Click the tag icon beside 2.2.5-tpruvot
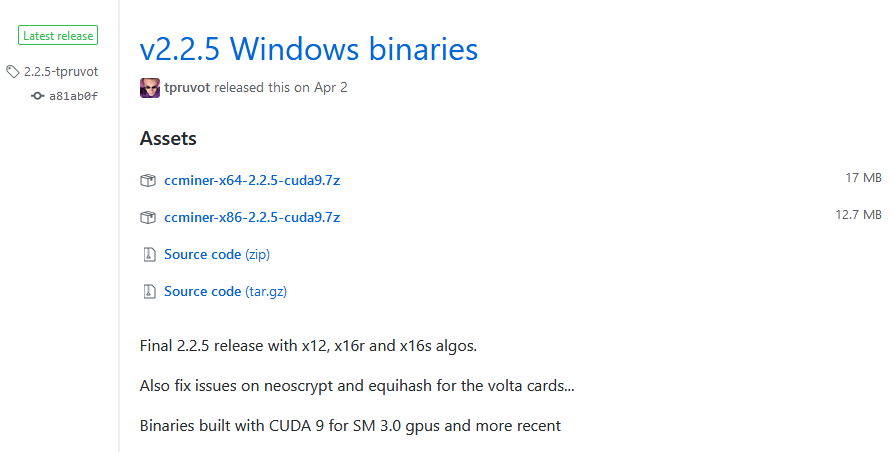 (13, 72)
